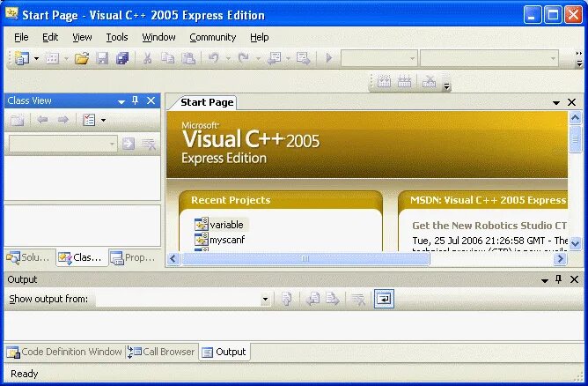Click the Clear All output icon
Image resolution: width=588 pixels, height=386 pixels.
[358, 300]
